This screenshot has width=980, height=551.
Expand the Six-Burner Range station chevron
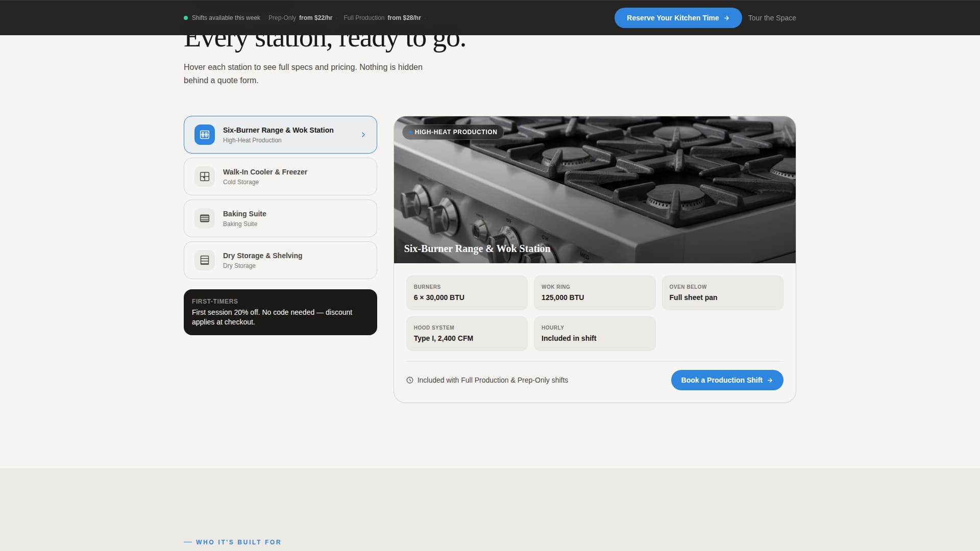[x=363, y=134]
